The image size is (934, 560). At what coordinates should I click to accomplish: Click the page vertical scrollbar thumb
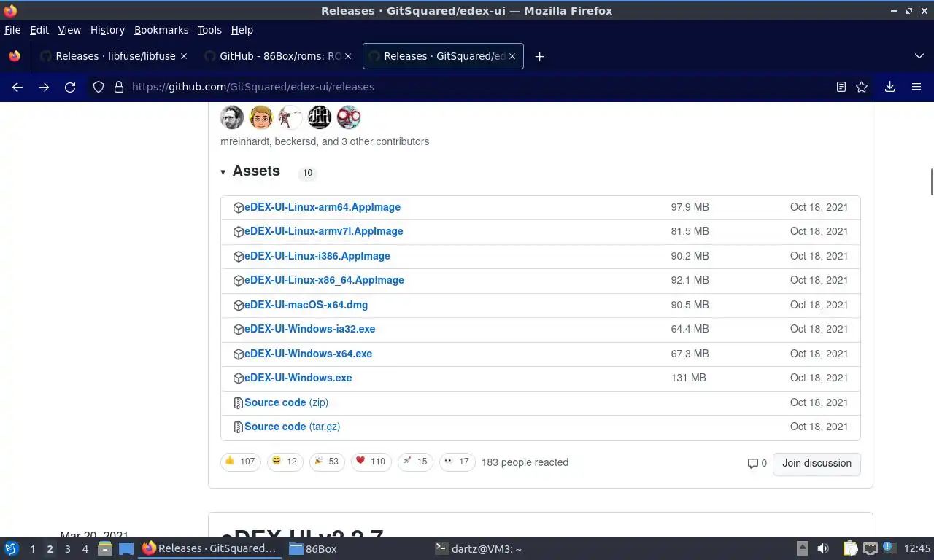(931, 182)
